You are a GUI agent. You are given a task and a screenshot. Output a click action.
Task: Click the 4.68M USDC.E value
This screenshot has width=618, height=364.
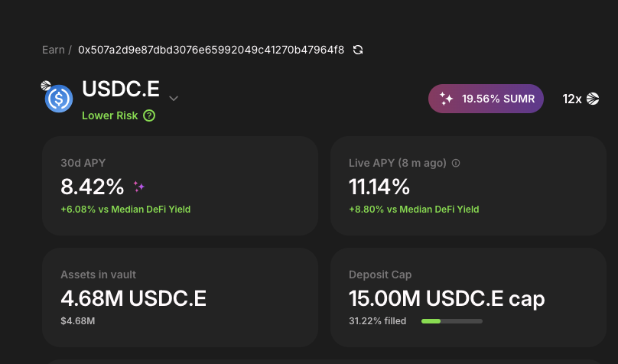click(x=133, y=298)
